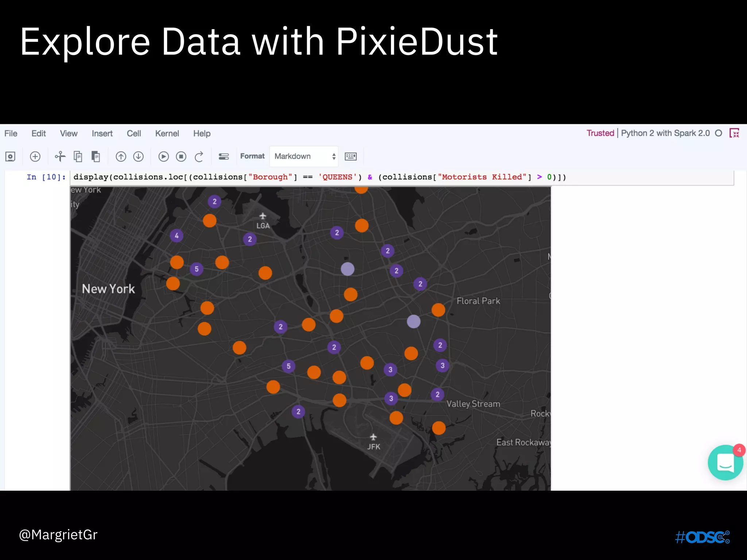Click the Floral Park map label

click(x=478, y=301)
